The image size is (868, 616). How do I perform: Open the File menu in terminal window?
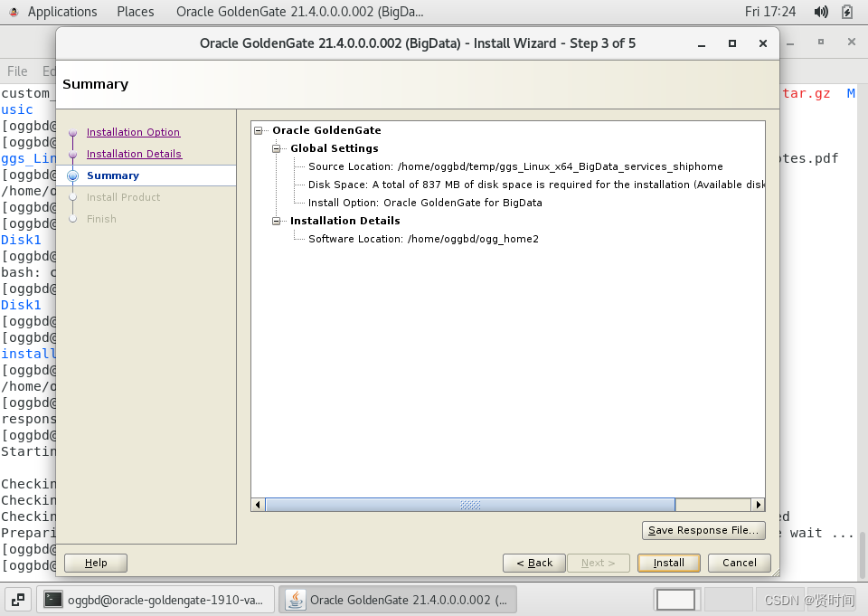17,71
